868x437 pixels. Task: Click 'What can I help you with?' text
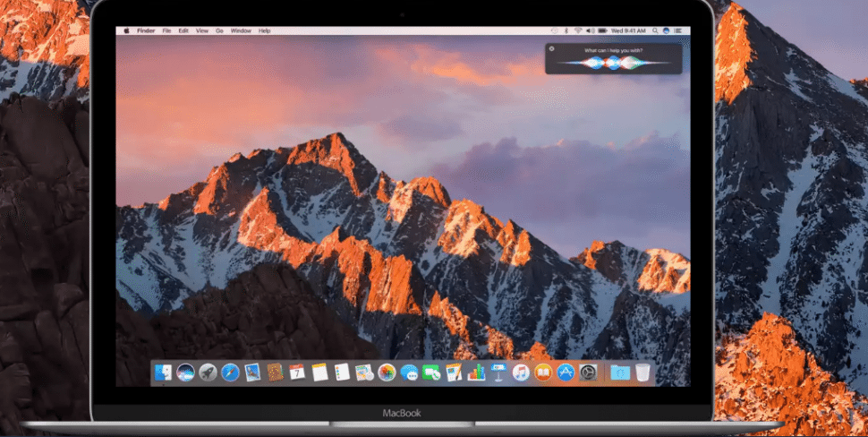pos(613,50)
